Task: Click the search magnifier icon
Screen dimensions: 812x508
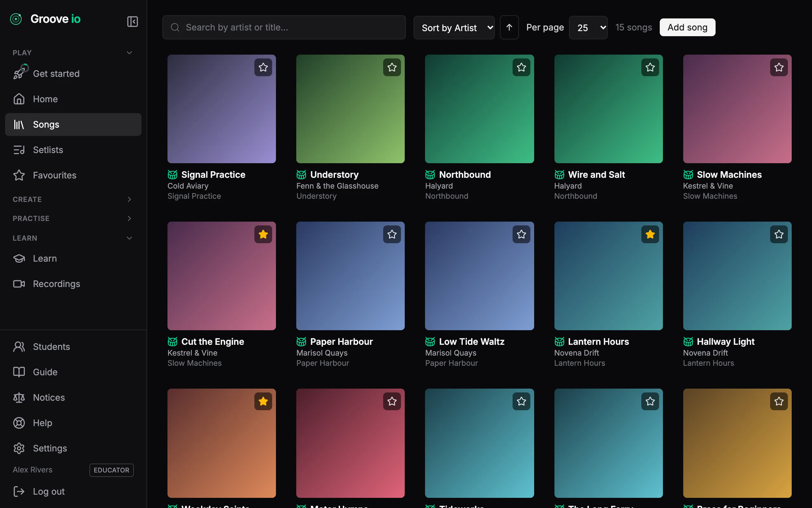Action: pos(175,27)
